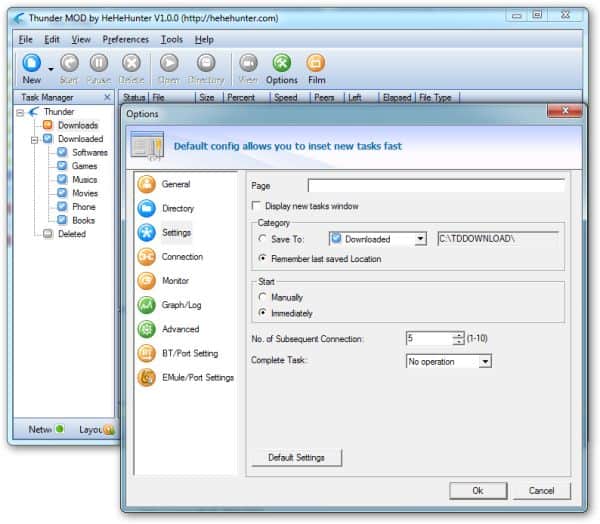Open the View menu
The image size is (600, 524).
click(81, 39)
